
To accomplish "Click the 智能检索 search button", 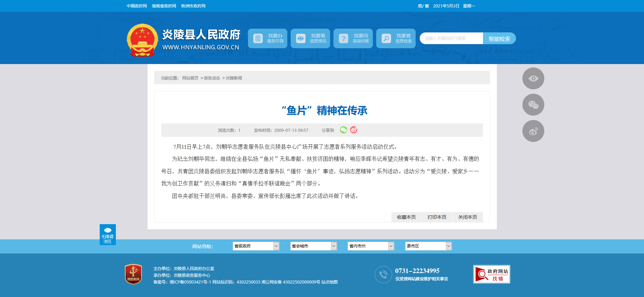I will (499, 39).
